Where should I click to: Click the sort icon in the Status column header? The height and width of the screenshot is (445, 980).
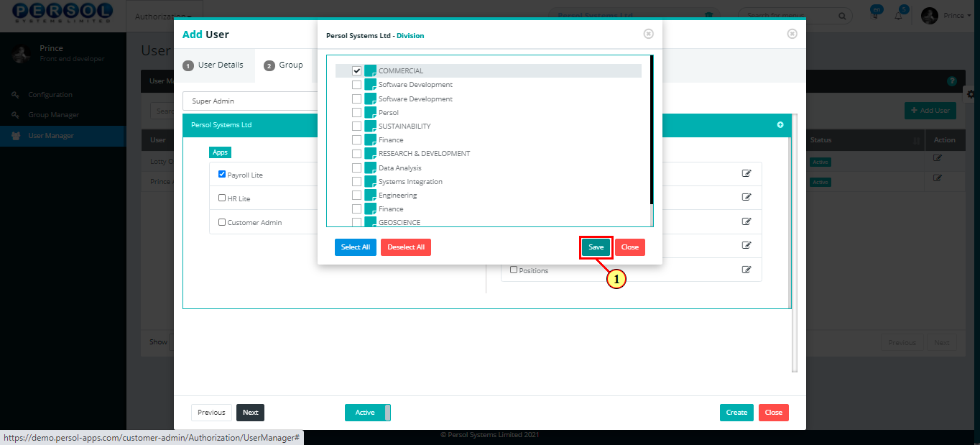tap(915, 140)
